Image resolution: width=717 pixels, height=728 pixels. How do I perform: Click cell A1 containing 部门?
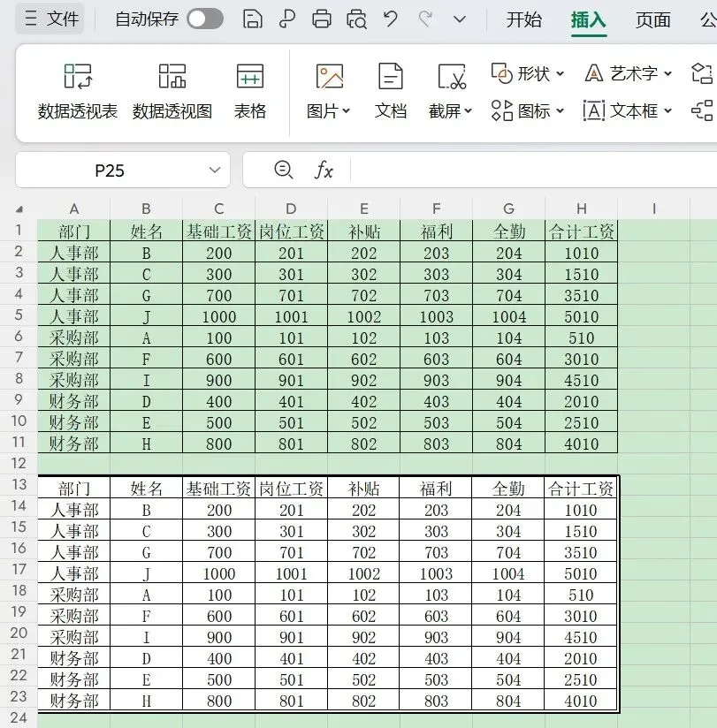tap(74, 231)
